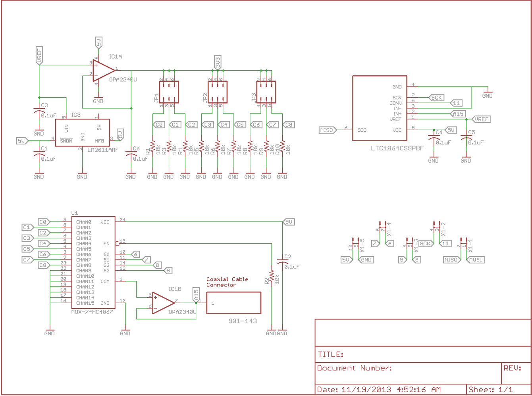Select the VREF net label flag

482,119
